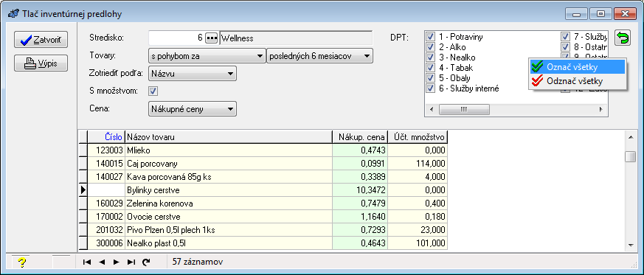Open the Cena Nákupné ceny dropdown

pyautogui.click(x=193, y=109)
